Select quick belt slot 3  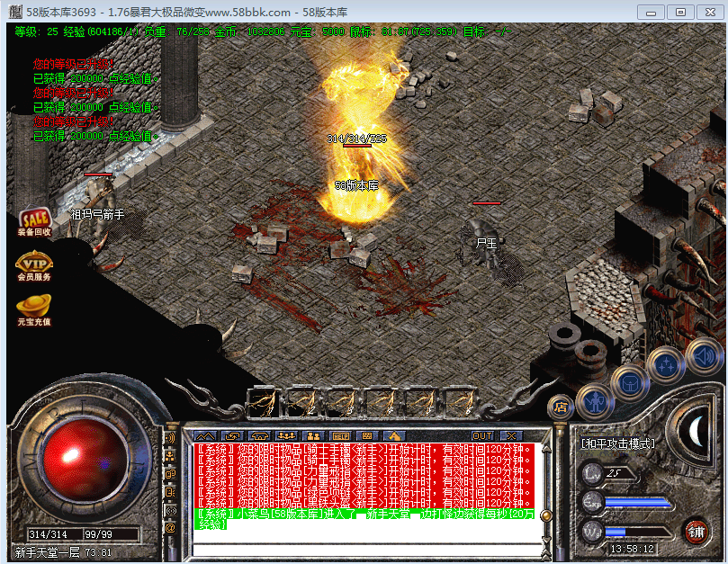(x=342, y=402)
